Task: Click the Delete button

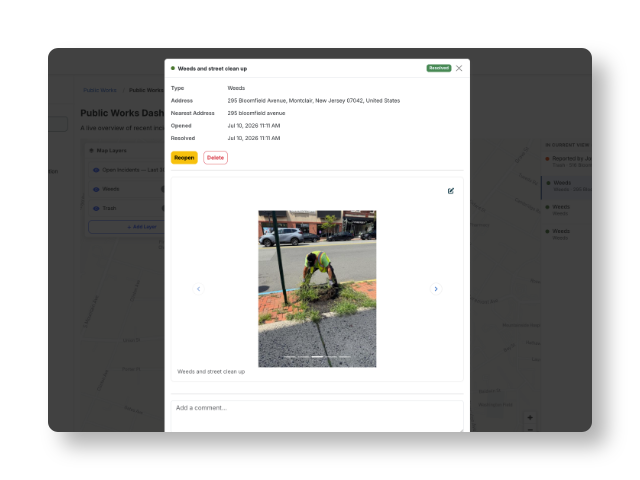Action: [x=215, y=158]
